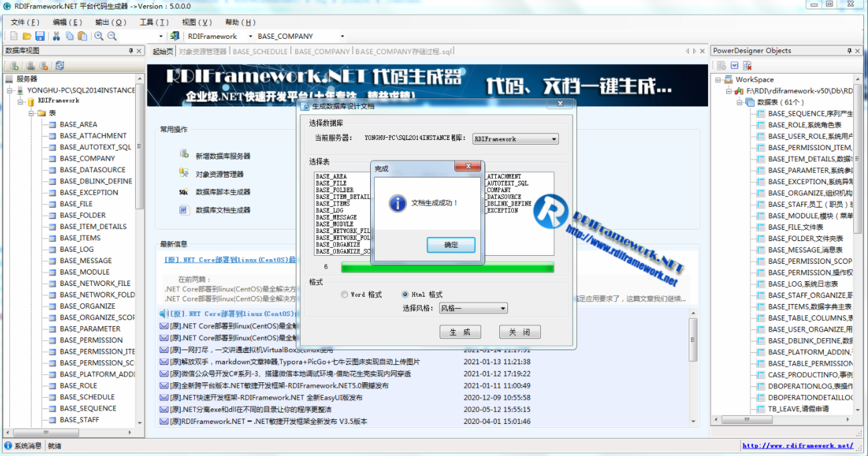Click the Open folder toolbar icon
The height and width of the screenshot is (456, 868).
(x=27, y=36)
